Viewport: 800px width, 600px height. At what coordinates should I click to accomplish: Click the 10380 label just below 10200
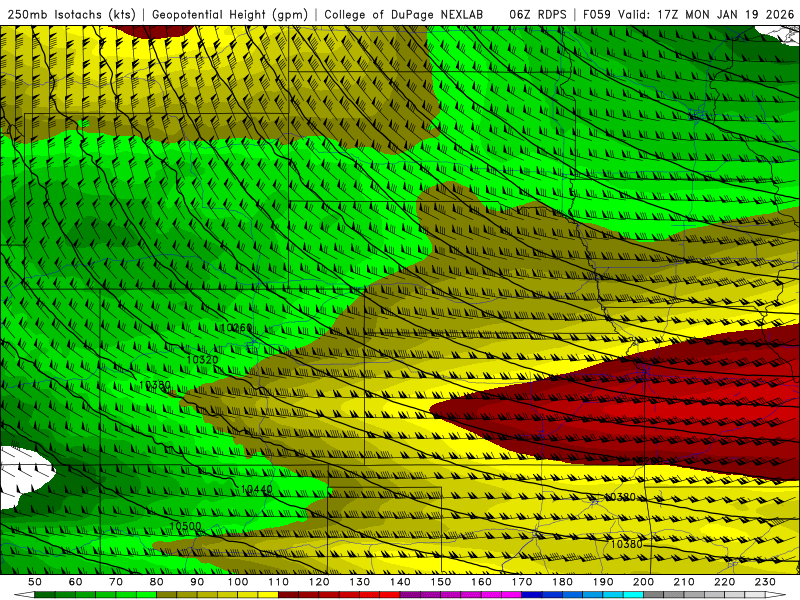pyautogui.click(x=620, y=497)
